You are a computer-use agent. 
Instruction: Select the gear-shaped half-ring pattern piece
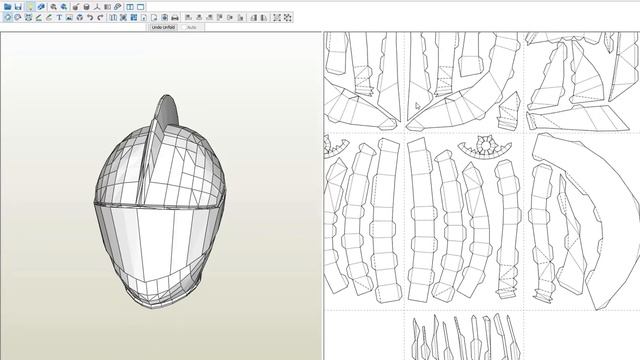(x=484, y=147)
